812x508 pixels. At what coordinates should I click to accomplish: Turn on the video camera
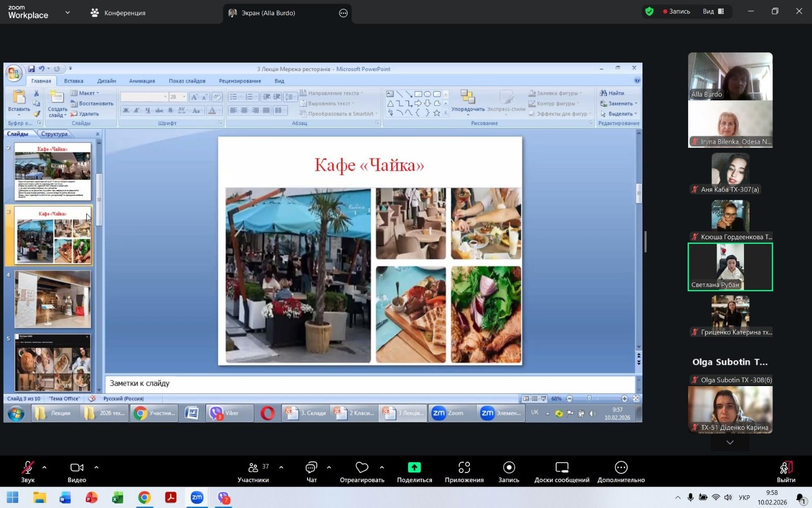[x=77, y=468]
